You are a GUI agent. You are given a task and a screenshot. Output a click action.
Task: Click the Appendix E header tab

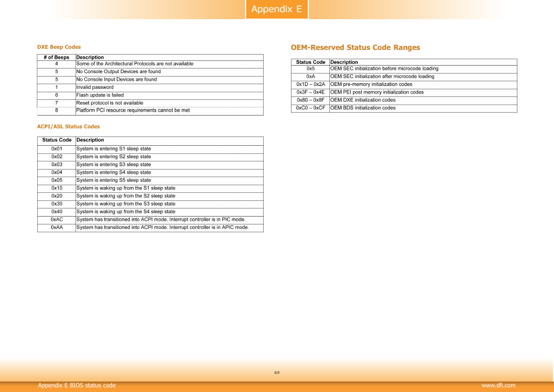tap(276, 9)
